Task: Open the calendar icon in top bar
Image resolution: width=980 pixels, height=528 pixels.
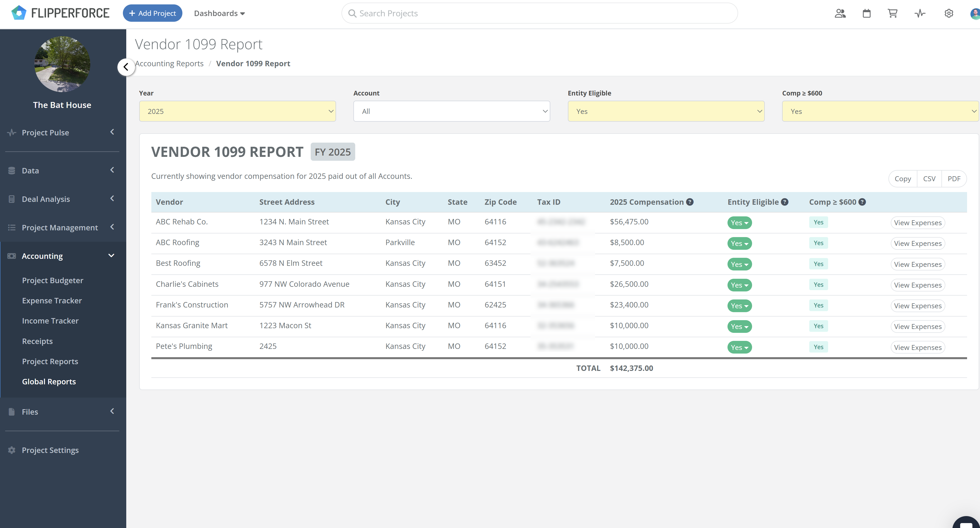Action: (x=867, y=14)
